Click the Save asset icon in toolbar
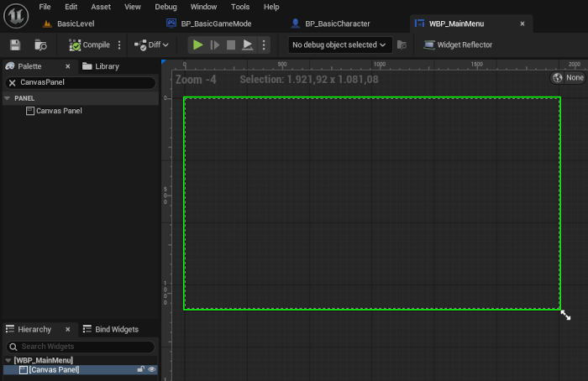The width and height of the screenshot is (588, 381). click(15, 44)
